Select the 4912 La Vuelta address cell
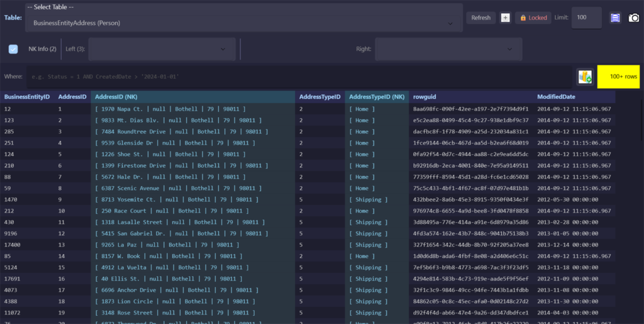 coord(192,267)
